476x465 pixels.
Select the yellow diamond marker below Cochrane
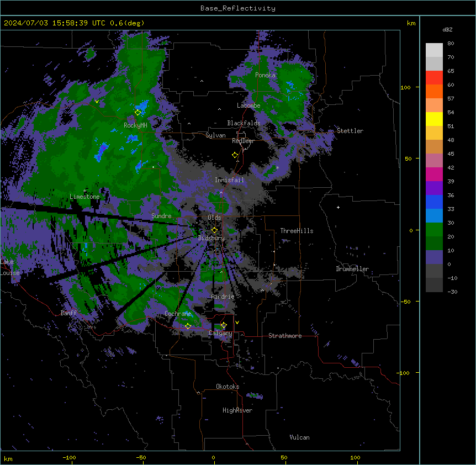(188, 326)
